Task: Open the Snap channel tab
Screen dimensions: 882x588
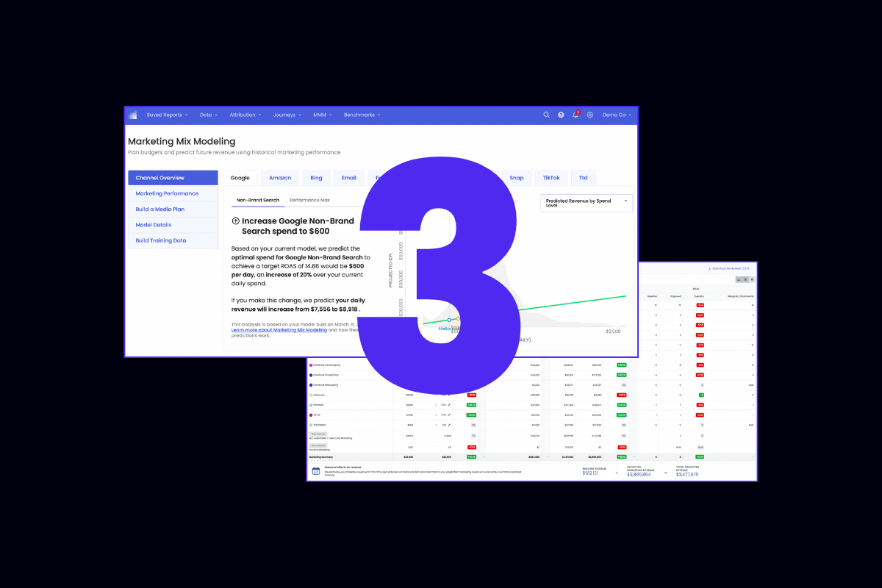Action: tap(517, 178)
